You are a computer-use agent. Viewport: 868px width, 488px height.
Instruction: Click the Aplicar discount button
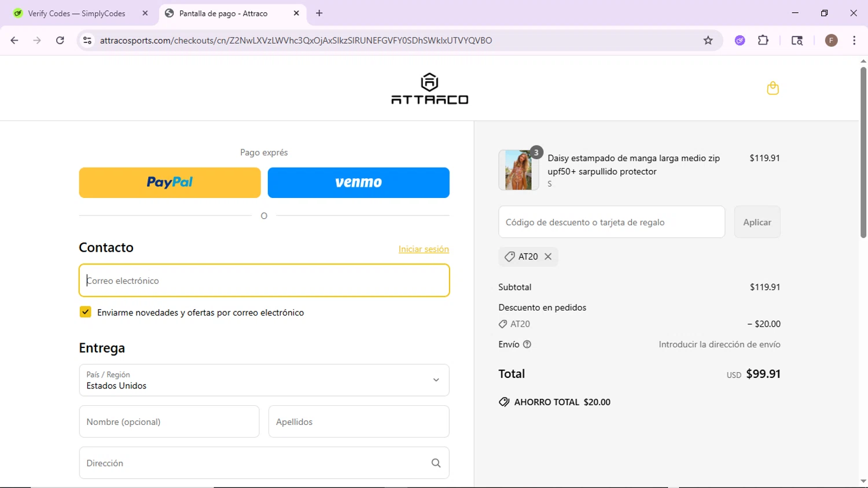click(757, 222)
